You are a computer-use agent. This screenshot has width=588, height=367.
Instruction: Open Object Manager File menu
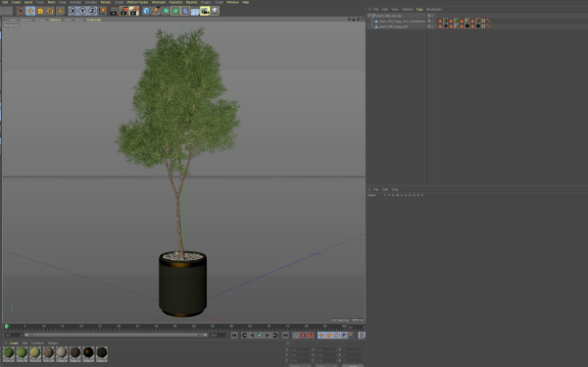pyautogui.click(x=375, y=10)
